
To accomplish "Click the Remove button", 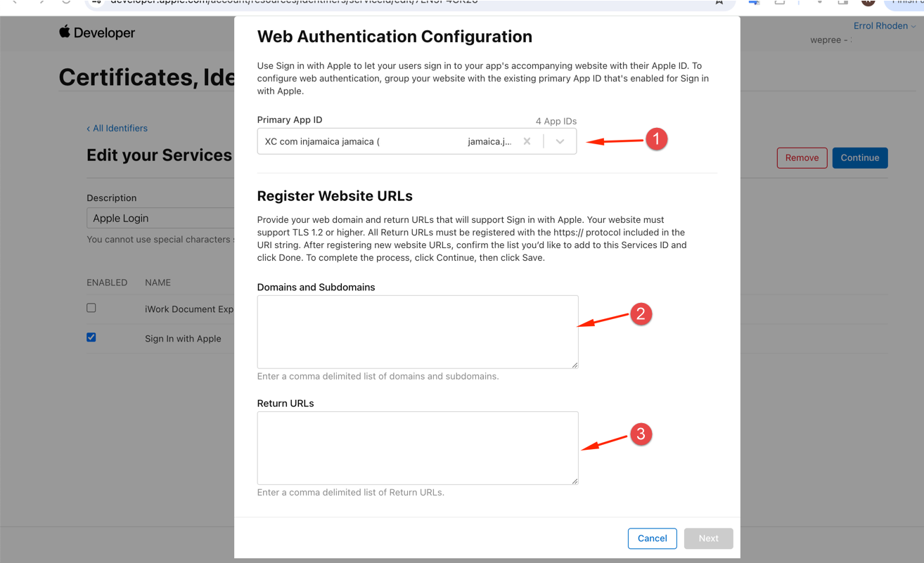I will click(x=802, y=157).
